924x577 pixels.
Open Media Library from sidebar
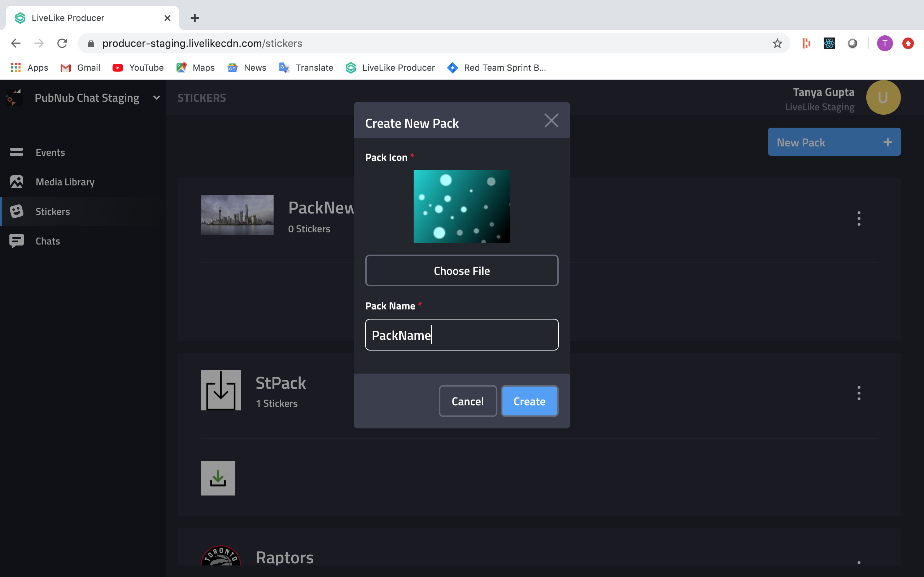(65, 182)
